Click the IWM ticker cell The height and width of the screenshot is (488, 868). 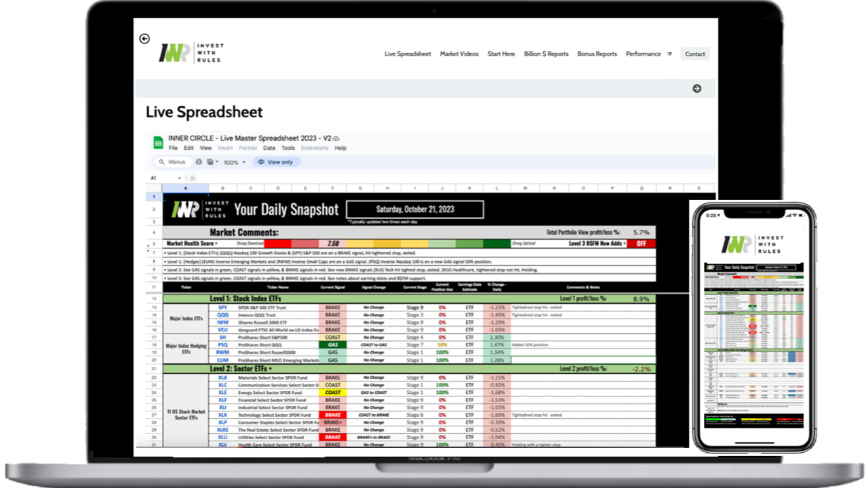222,323
